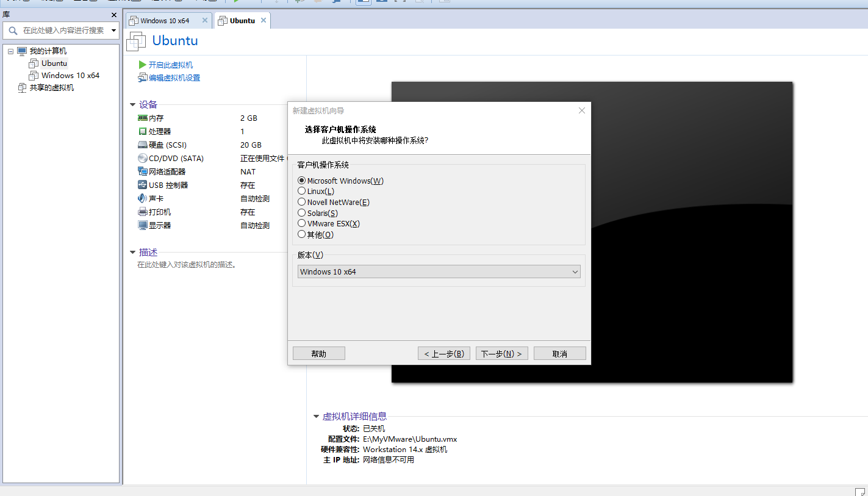Select the Solaris(S) radio option

point(301,212)
